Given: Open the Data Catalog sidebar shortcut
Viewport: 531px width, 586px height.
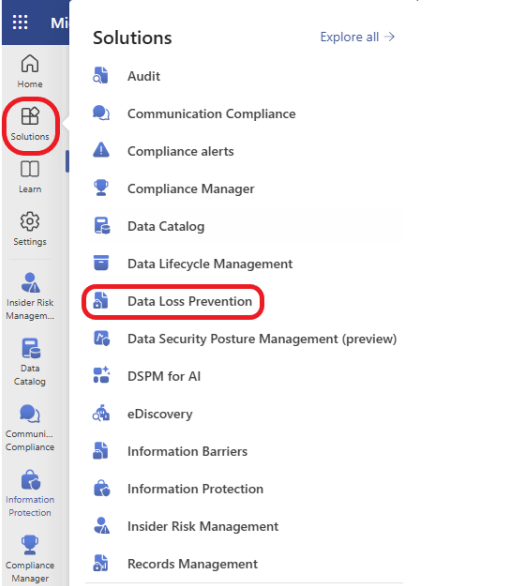Looking at the screenshot, I should pos(30,362).
